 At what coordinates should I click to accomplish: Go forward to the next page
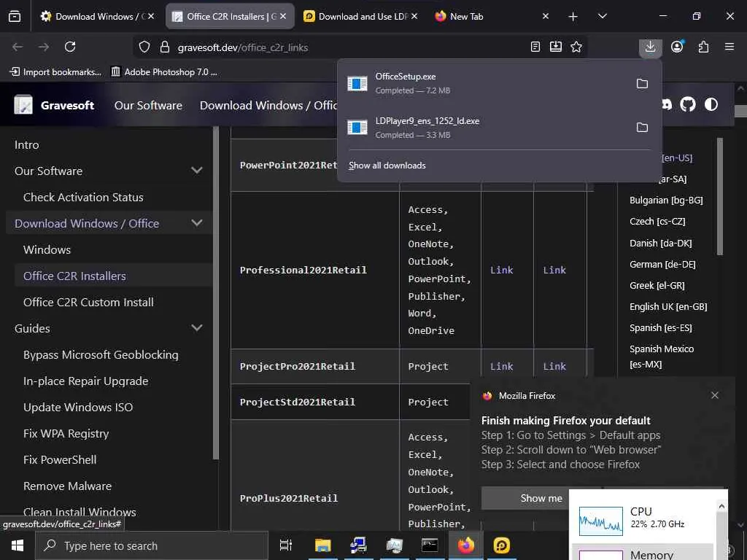43,47
